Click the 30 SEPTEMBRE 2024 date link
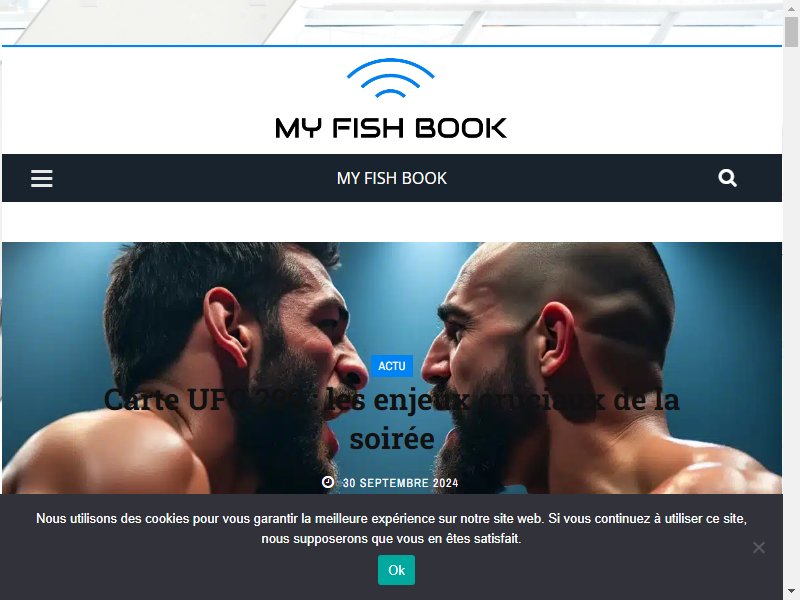This screenshot has height=600, width=800. [x=401, y=483]
